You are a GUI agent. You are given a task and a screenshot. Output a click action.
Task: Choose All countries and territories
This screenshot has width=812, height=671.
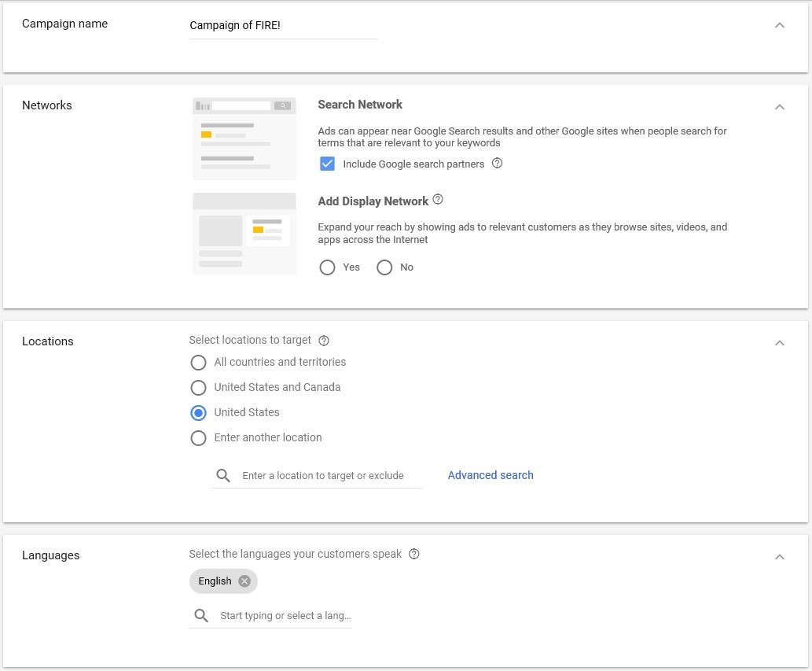(x=198, y=362)
